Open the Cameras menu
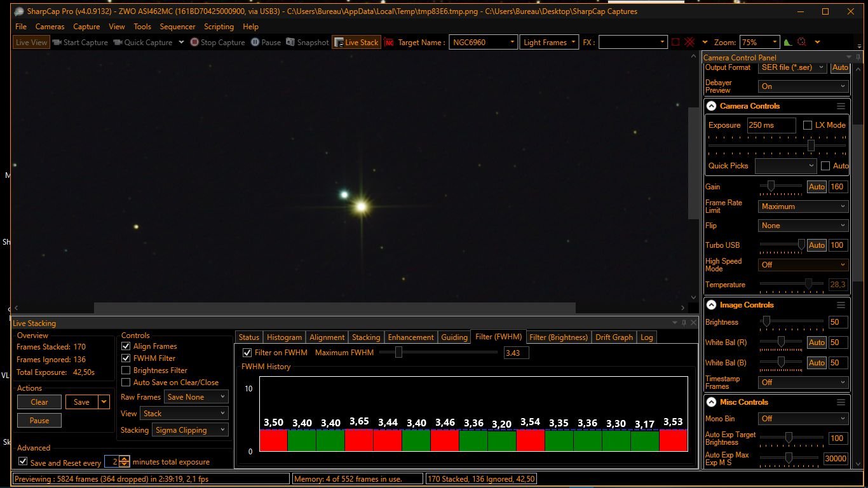This screenshot has width=868, height=488. coord(50,27)
